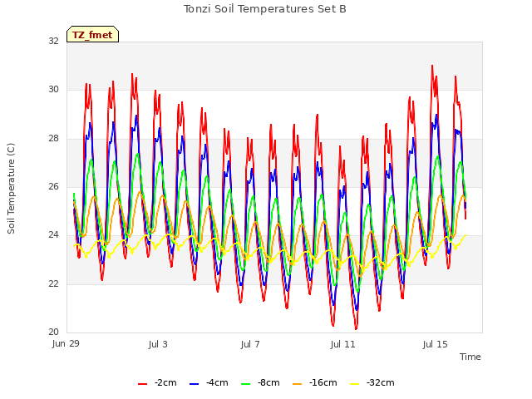Image resolution: width=532 pixels, height=399 pixels.
Task: Click the Time axis label
Action: click(470, 357)
